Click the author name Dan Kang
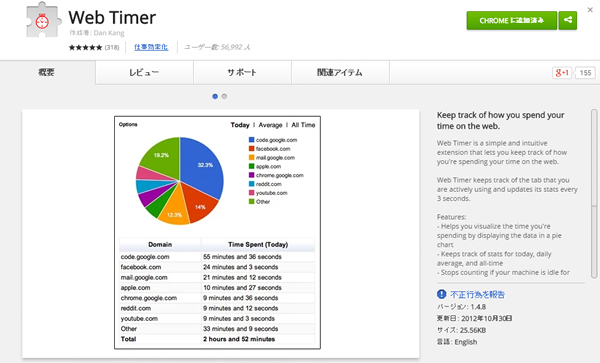The height and width of the screenshot is (363, 600). [x=109, y=33]
